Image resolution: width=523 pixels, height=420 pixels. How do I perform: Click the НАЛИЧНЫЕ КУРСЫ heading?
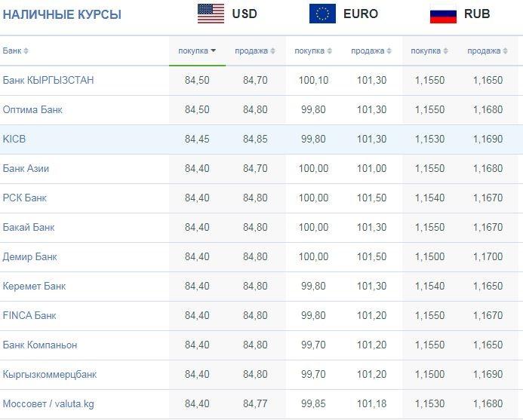pos(62,14)
